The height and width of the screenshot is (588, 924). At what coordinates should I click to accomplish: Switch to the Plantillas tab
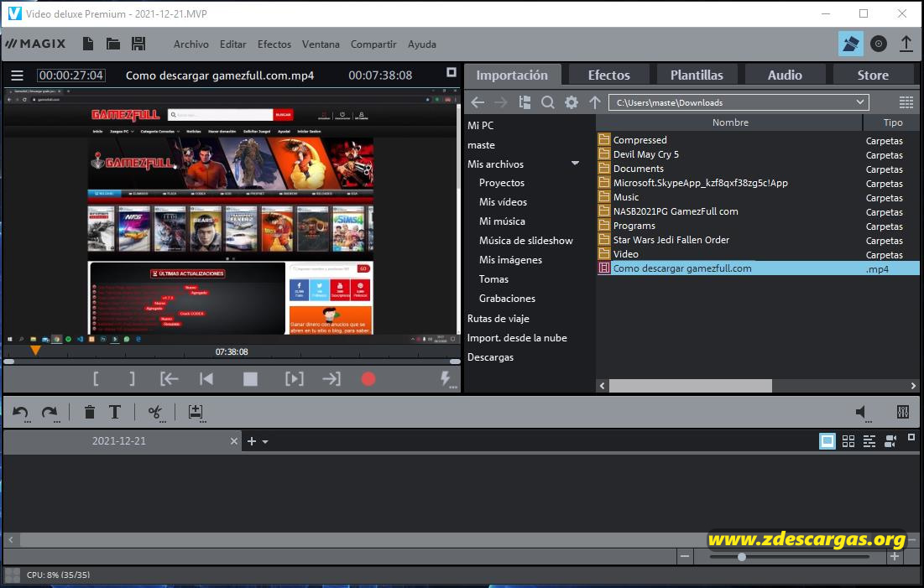pos(697,75)
